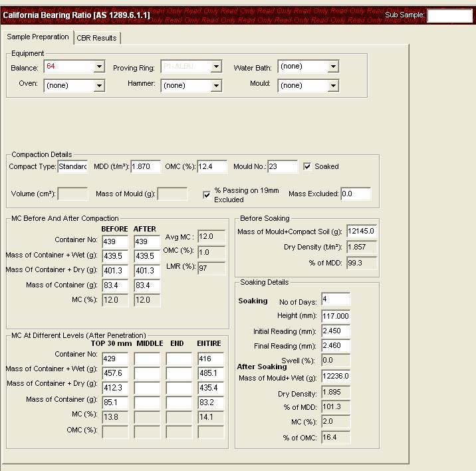Screen dimensions: 476x471
Task: Expand the Hammer dropdown
Action: [216, 85]
